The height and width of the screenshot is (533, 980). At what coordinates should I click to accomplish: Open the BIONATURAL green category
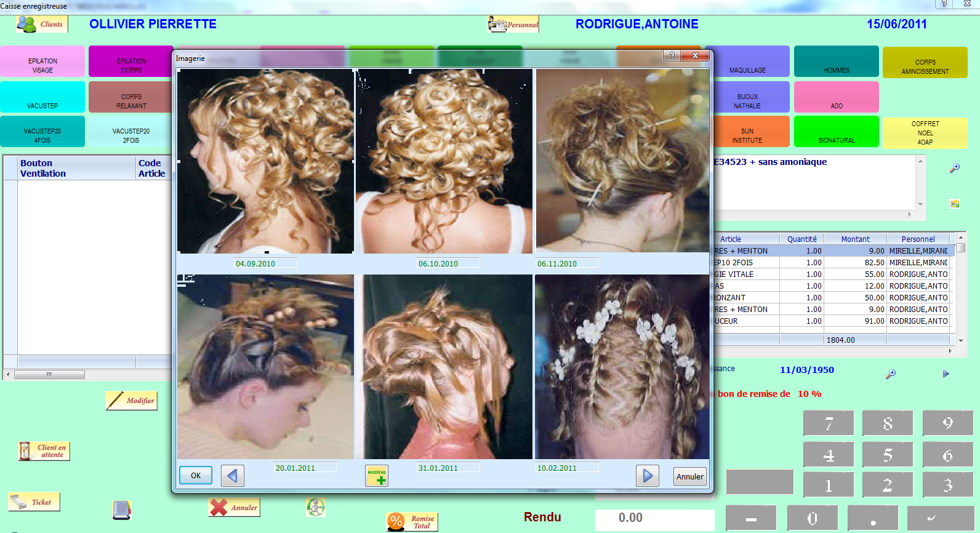tap(836, 132)
